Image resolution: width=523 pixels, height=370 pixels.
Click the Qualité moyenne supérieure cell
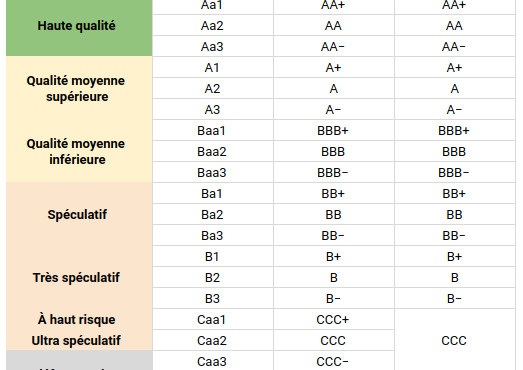point(79,88)
